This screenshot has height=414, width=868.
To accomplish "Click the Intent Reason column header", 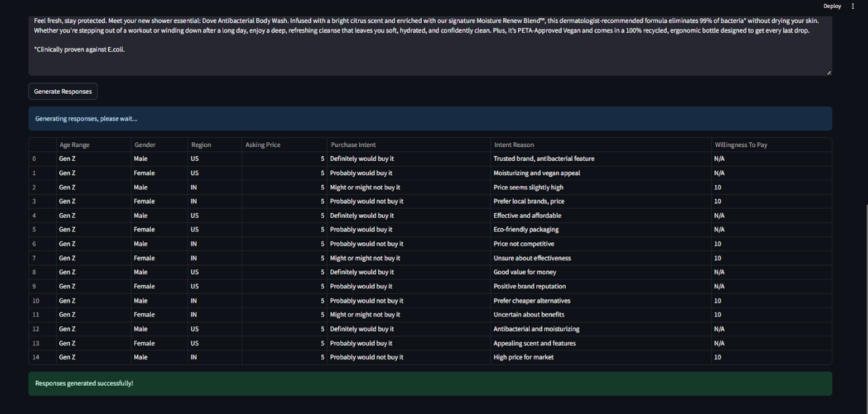I will 601,145.
